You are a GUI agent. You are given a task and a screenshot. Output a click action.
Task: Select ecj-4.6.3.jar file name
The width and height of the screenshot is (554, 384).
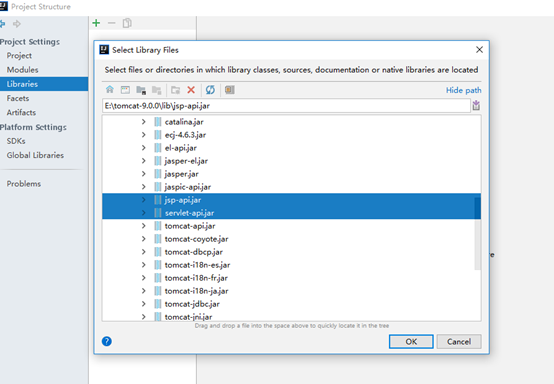(x=185, y=135)
